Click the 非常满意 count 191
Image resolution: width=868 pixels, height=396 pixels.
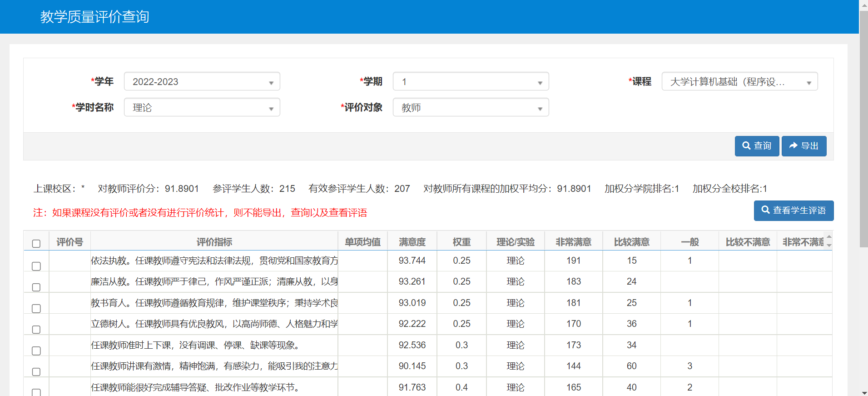point(573,261)
